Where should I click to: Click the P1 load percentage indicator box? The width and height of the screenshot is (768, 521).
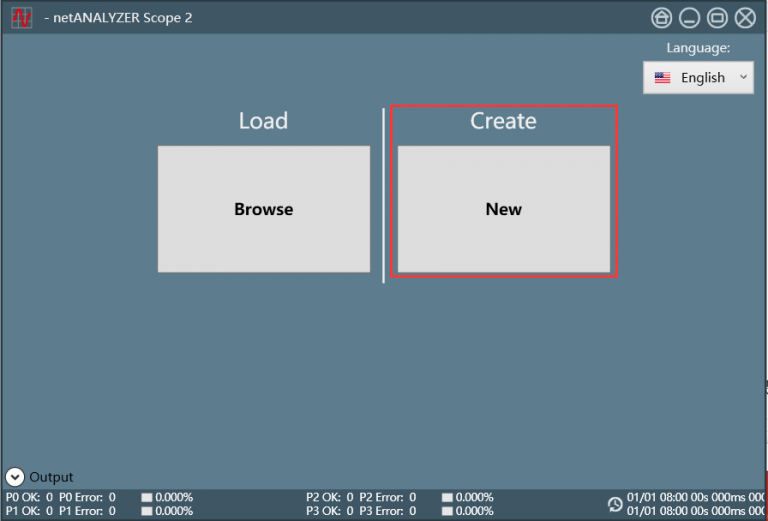[x=147, y=511]
